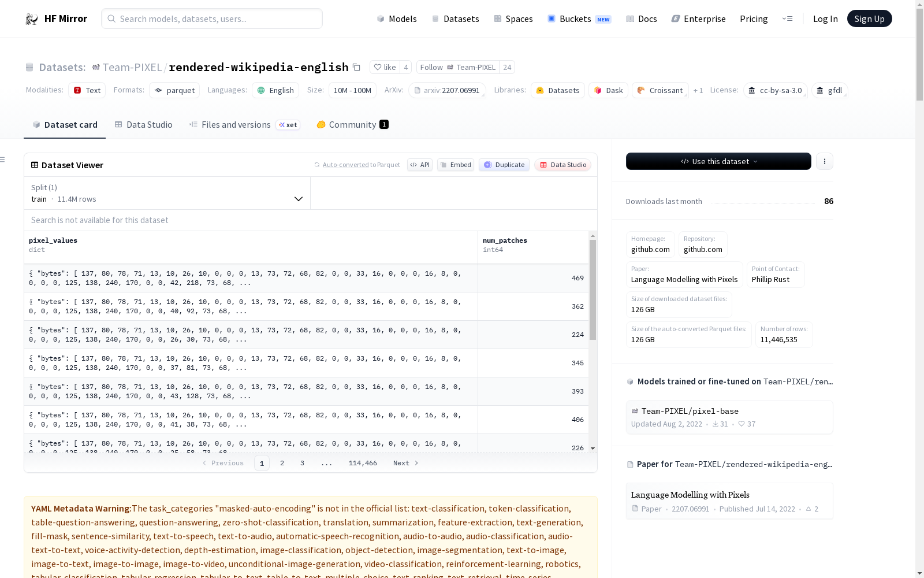
Task: Click the search models input field
Action: (x=212, y=18)
